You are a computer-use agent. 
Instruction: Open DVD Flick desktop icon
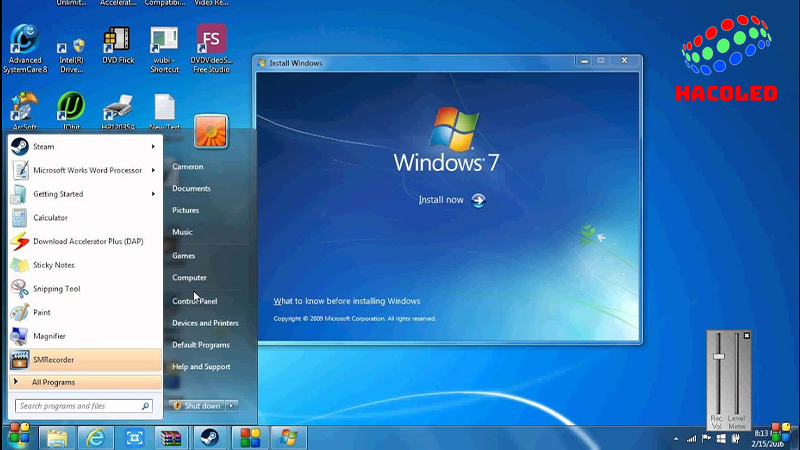pyautogui.click(x=118, y=46)
